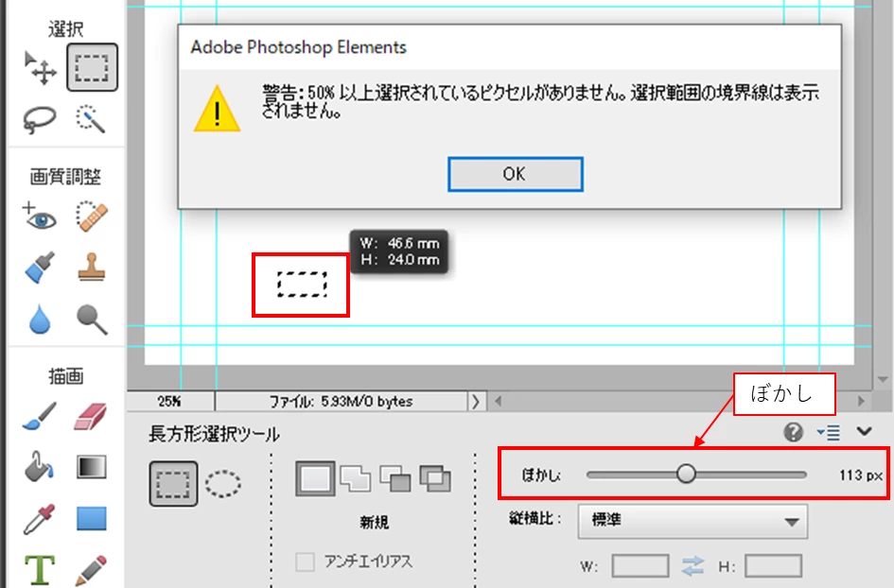Set selection mode to subtract
Viewport: 894px width, 588px height.
click(395, 478)
